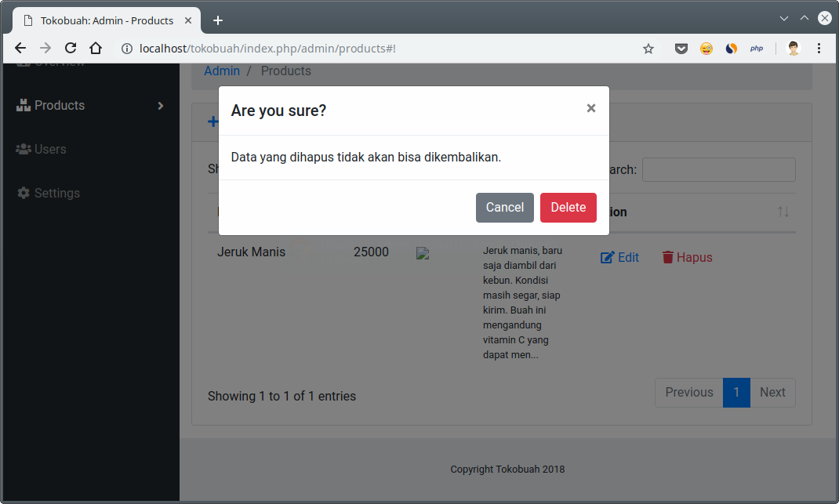The width and height of the screenshot is (839, 504).
Task: Click inside the search input field
Action: pos(718,169)
